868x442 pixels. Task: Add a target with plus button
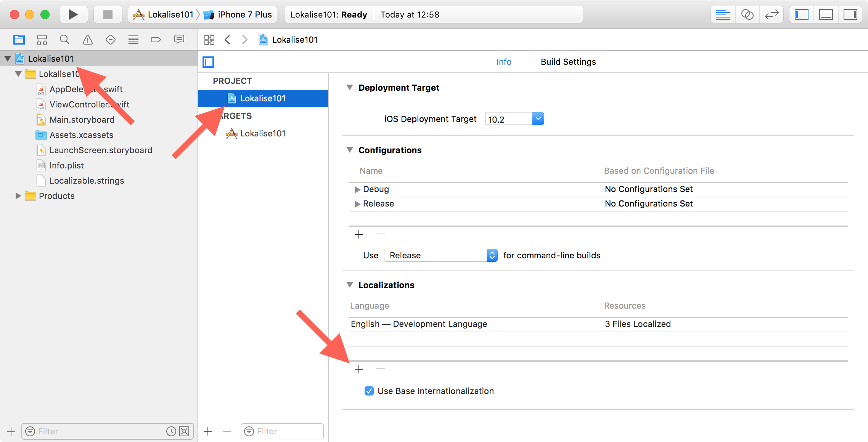[208, 432]
